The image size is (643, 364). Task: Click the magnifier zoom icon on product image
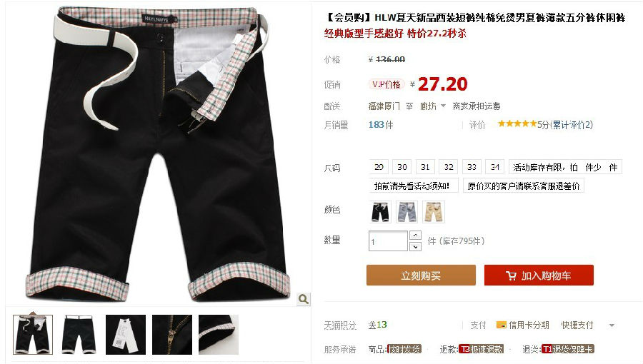pos(304,299)
